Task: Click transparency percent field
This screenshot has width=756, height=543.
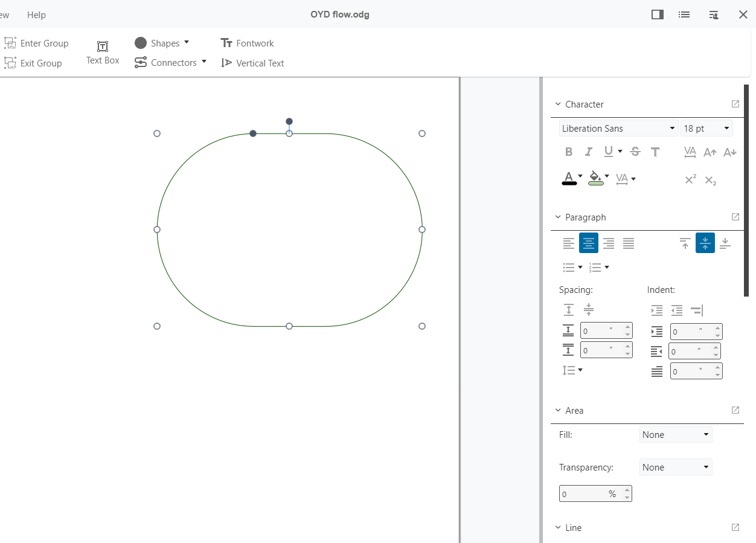Action: pyautogui.click(x=595, y=494)
